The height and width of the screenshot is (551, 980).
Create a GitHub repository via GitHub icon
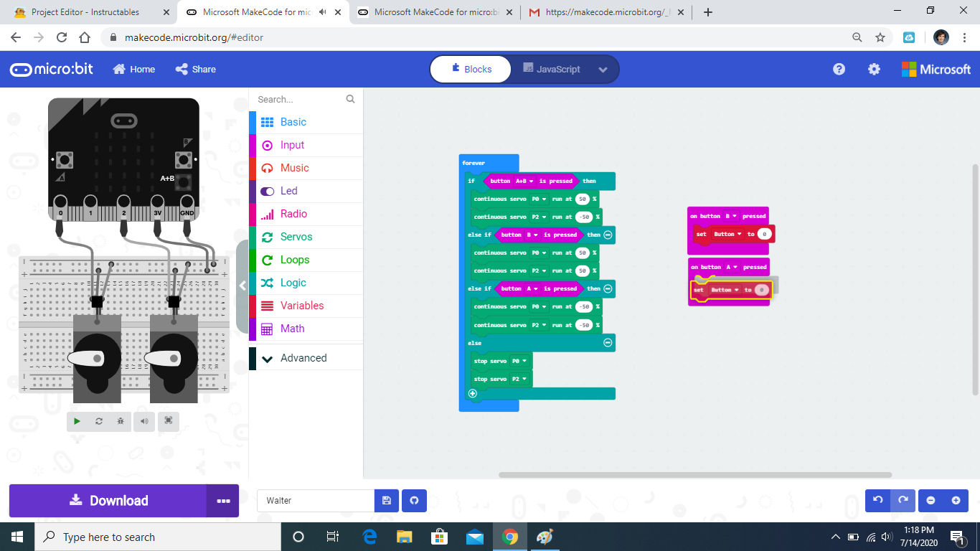coord(414,501)
